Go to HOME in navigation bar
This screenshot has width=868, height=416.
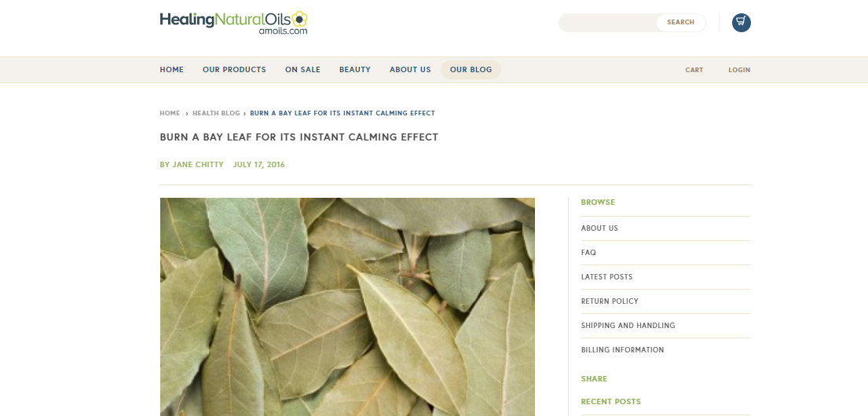[x=171, y=70]
